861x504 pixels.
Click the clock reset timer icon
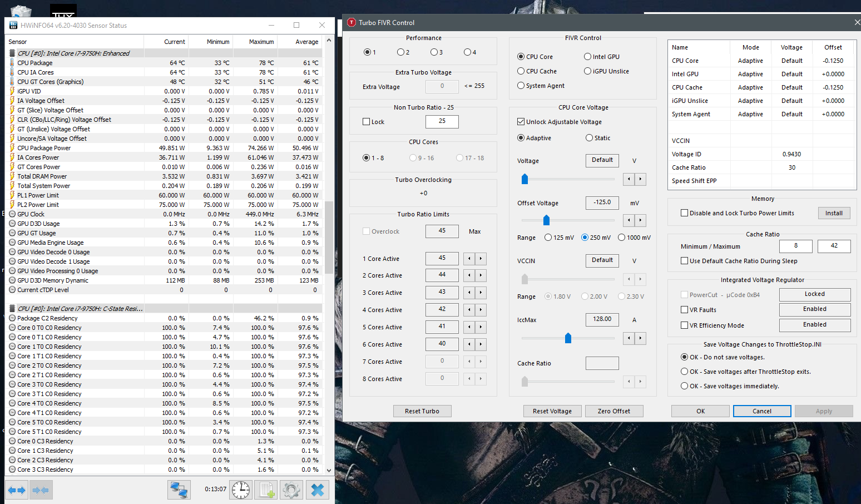(x=240, y=490)
